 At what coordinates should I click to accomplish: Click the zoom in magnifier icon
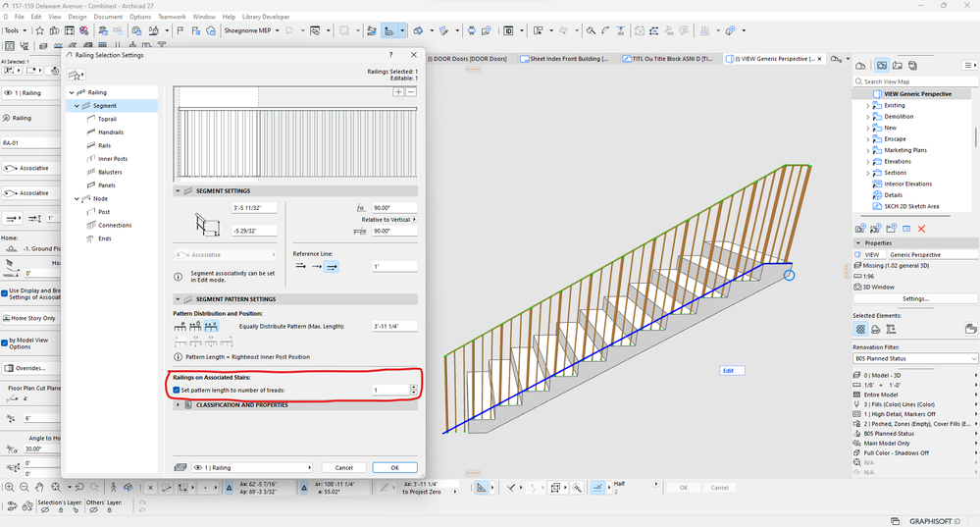10,487
